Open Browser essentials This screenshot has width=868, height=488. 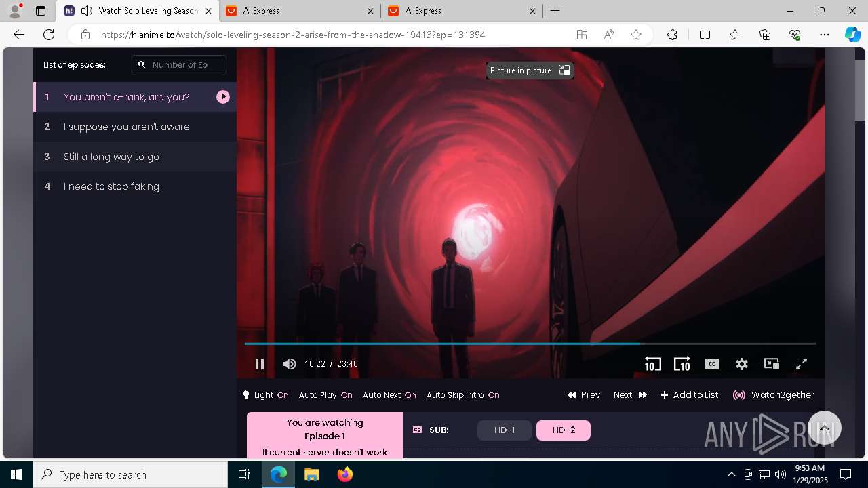click(x=795, y=35)
